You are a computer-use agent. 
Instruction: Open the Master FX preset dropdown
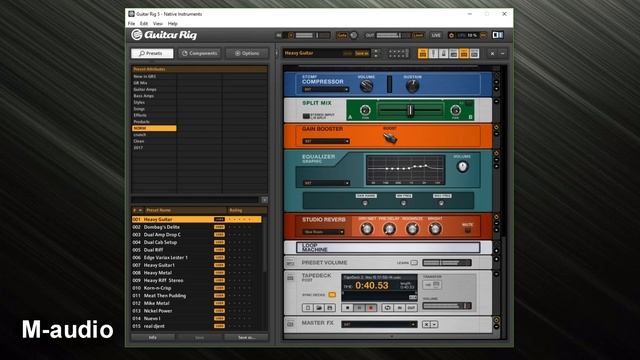click(x=379, y=324)
